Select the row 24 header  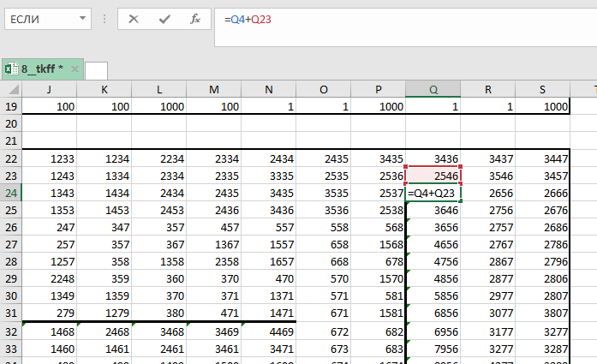(x=10, y=194)
